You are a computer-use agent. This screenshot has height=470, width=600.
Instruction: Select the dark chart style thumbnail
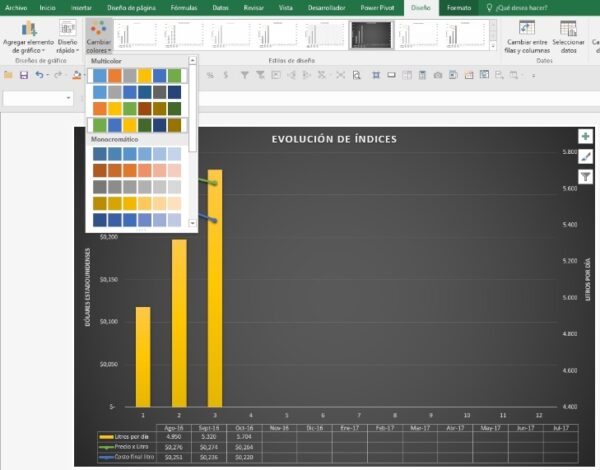pyautogui.click(x=370, y=35)
